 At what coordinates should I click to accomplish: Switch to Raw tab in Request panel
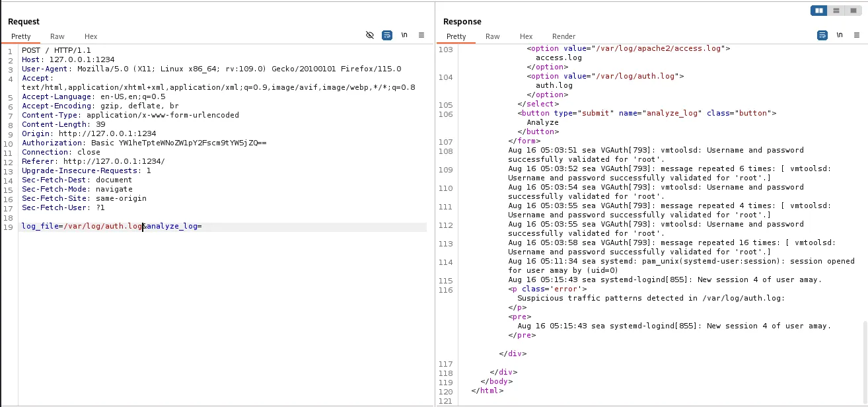(x=57, y=36)
